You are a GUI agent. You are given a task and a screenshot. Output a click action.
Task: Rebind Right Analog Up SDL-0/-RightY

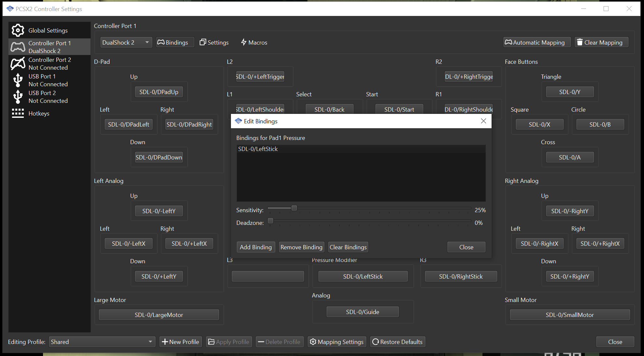tap(570, 211)
